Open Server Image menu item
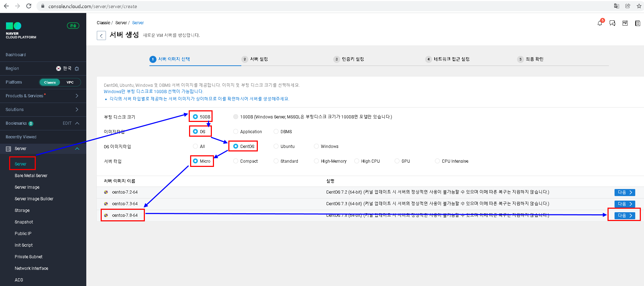 (x=27, y=187)
